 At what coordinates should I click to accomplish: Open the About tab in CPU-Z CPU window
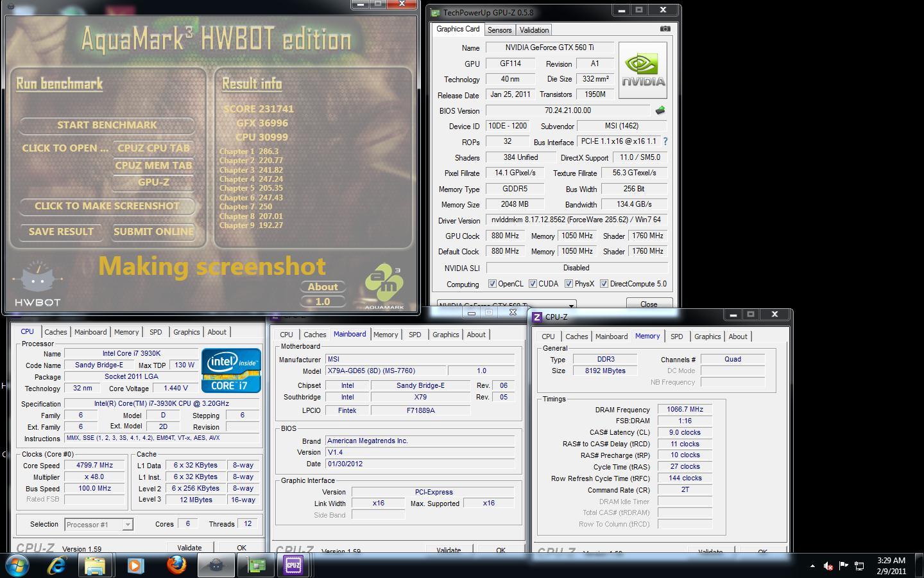217,332
